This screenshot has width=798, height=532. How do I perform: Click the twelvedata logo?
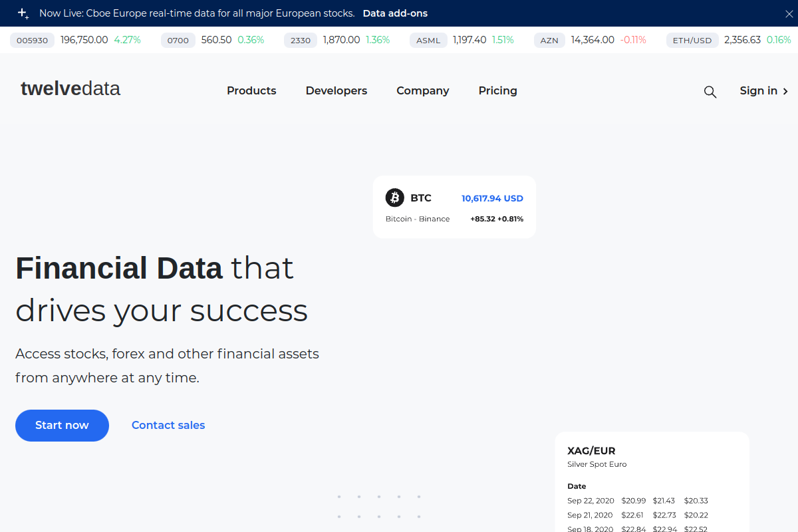70,88
